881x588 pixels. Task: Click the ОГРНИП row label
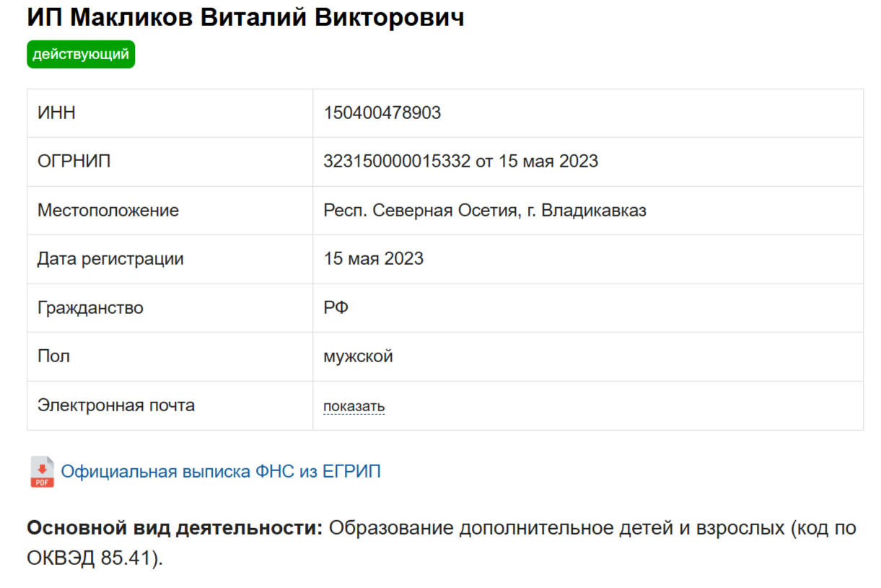(x=74, y=162)
